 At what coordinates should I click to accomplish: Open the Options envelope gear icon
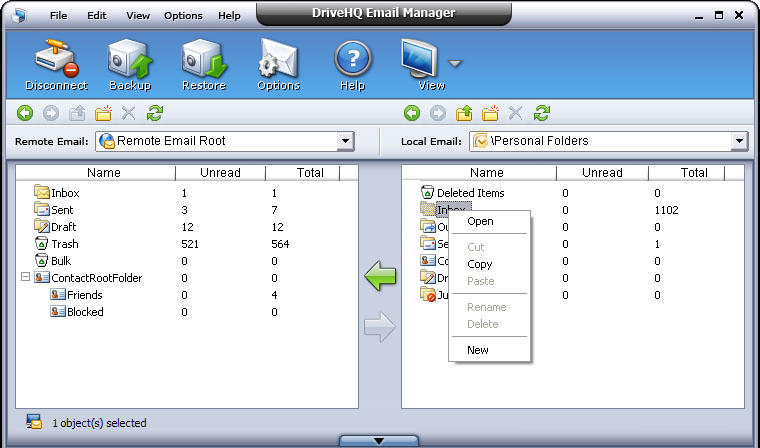[278, 60]
